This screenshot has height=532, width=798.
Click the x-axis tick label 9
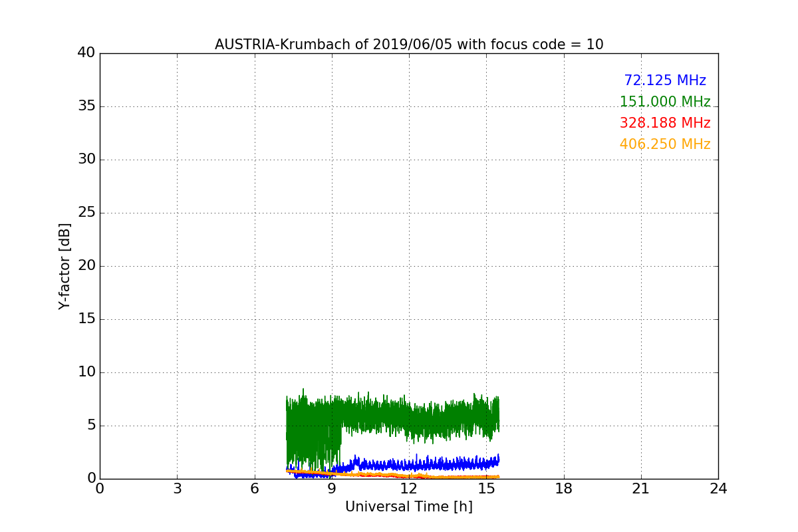332,489
